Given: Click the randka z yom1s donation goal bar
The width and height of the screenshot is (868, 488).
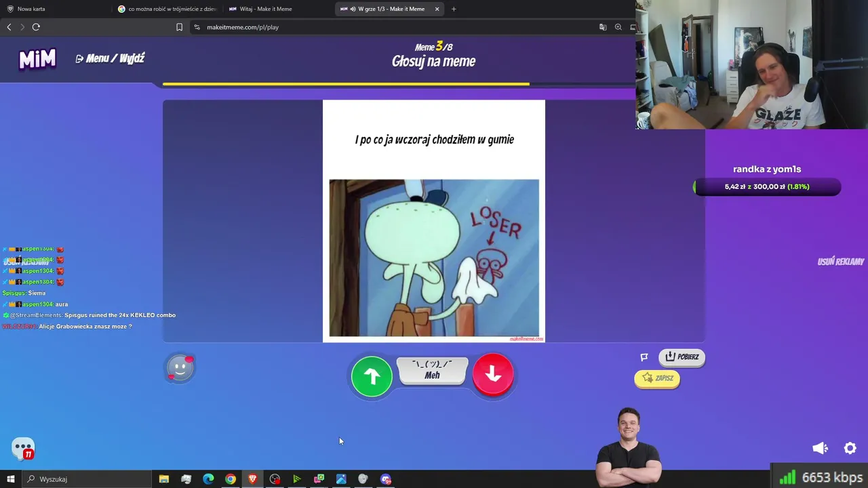Looking at the screenshot, I should click(767, 186).
